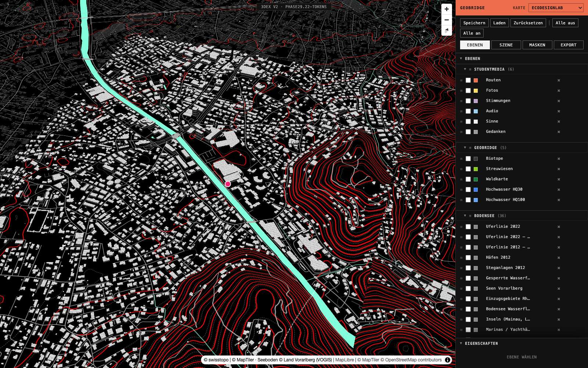The height and width of the screenshot is (368, 588).
Task: Open map attribution info icon
Action: tap(448, 360)
